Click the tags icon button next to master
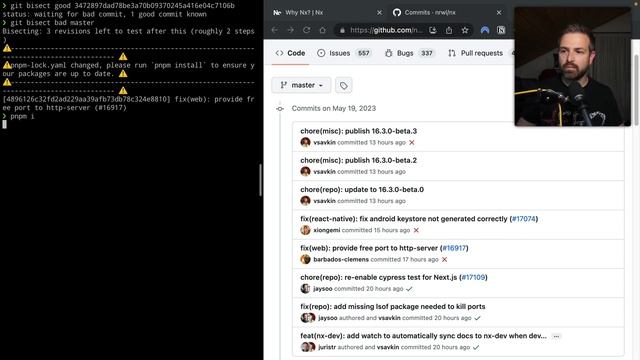The height and width of the screenshot is (360, 640). coord(344,85)
